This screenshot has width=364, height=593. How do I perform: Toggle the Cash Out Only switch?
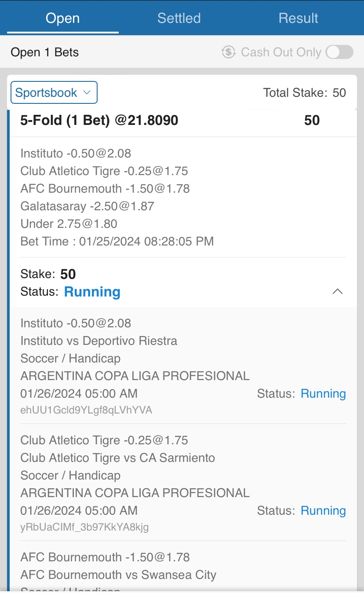pyautogui.click(x=339, y=52)
